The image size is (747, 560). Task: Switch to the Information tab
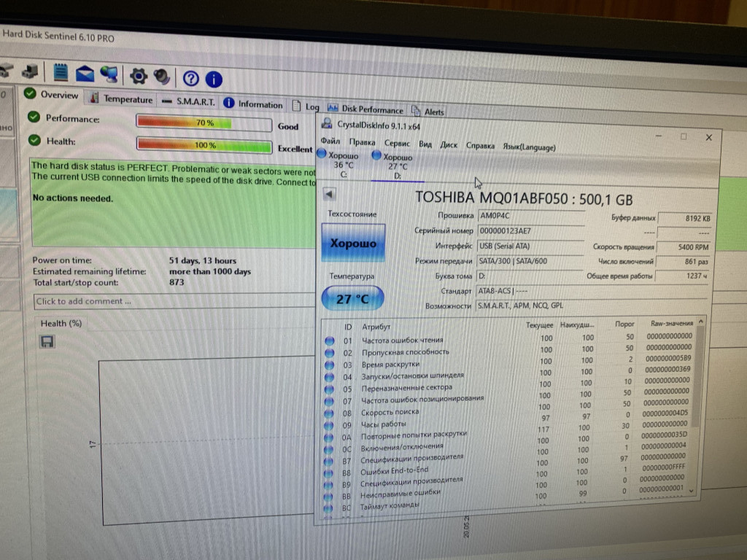pyautogui.click(x=253, y=104)
